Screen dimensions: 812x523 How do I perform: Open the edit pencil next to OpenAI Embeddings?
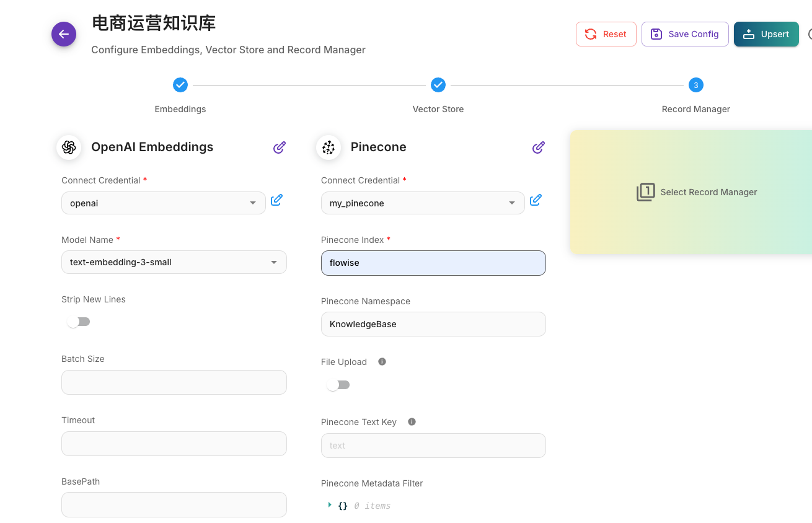coord(279,147)
